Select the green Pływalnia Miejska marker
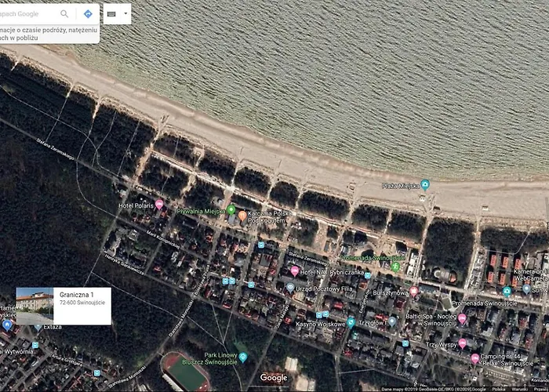Viewport: 549px width, 392px height. click(231, 210)
